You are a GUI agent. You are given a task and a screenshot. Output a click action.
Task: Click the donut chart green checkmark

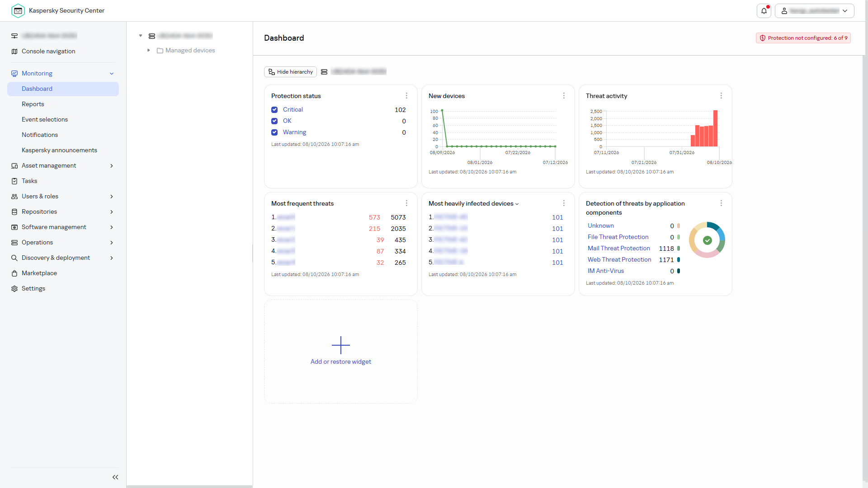click(708, 240)
